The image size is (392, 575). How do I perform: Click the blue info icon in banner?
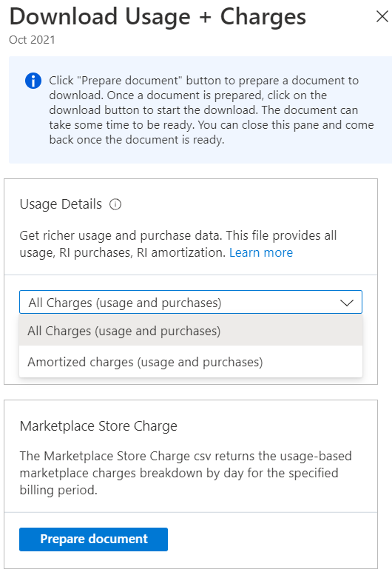pos(33,81)
